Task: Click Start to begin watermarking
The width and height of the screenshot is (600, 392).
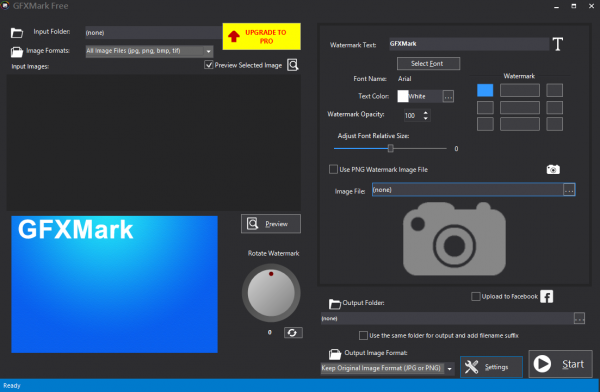Action: pos(560,364)
